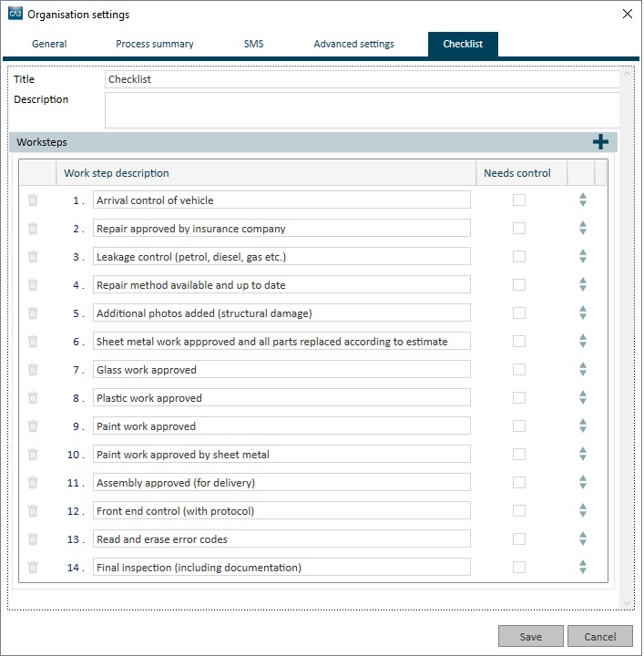
Task: Enable Needs control for "Arrival control of vehicle"
Action: [x=519, y=200]
